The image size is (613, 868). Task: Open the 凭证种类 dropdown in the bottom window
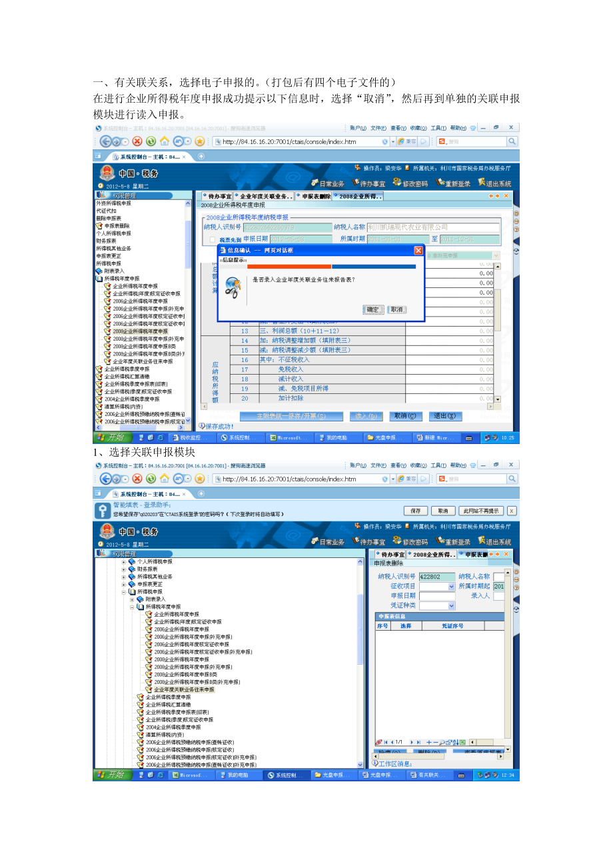[x=452, y=605]
